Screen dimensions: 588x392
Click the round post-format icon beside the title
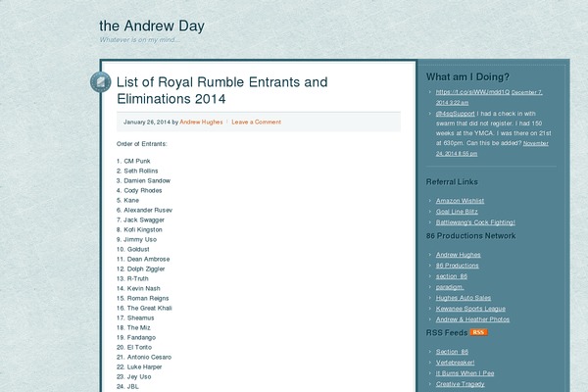(x=101, y=82)
